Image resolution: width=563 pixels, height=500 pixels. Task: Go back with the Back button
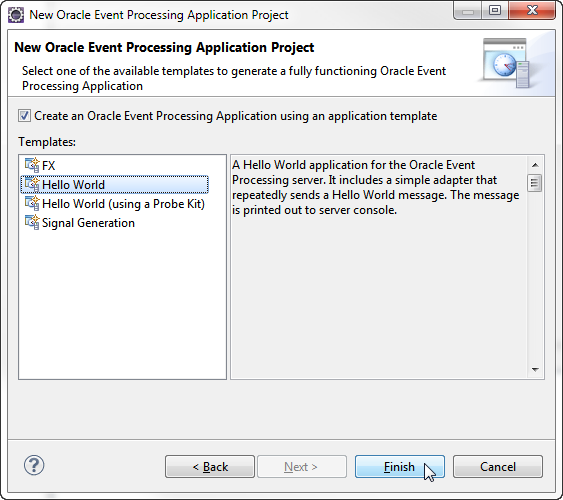210,467
